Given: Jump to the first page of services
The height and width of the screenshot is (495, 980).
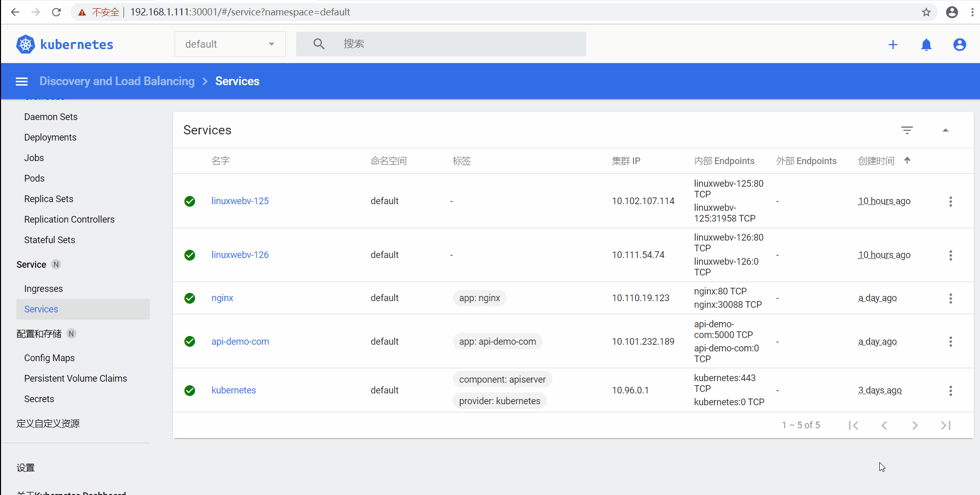Looking at the screenshot, I should [854, 425].
